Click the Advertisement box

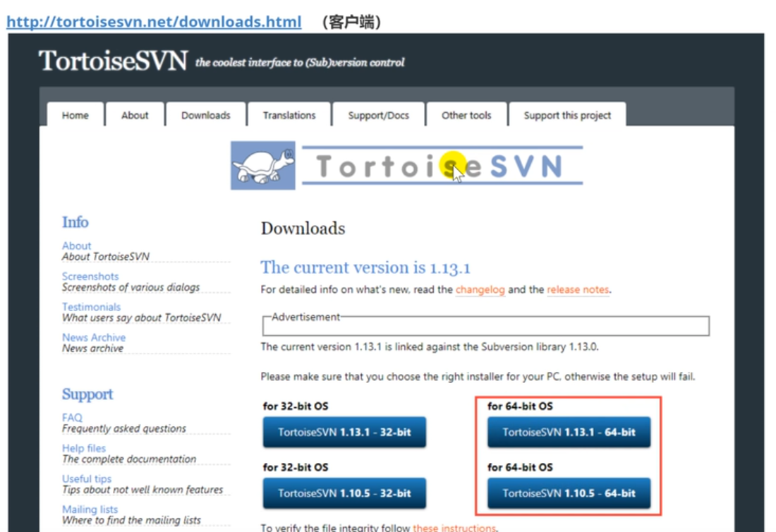click(486, 325)
